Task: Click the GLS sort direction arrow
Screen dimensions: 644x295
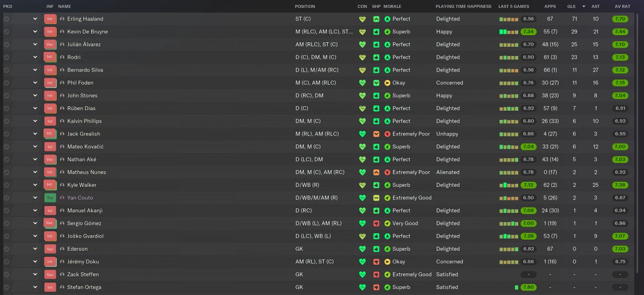Action: pos(584,7)
